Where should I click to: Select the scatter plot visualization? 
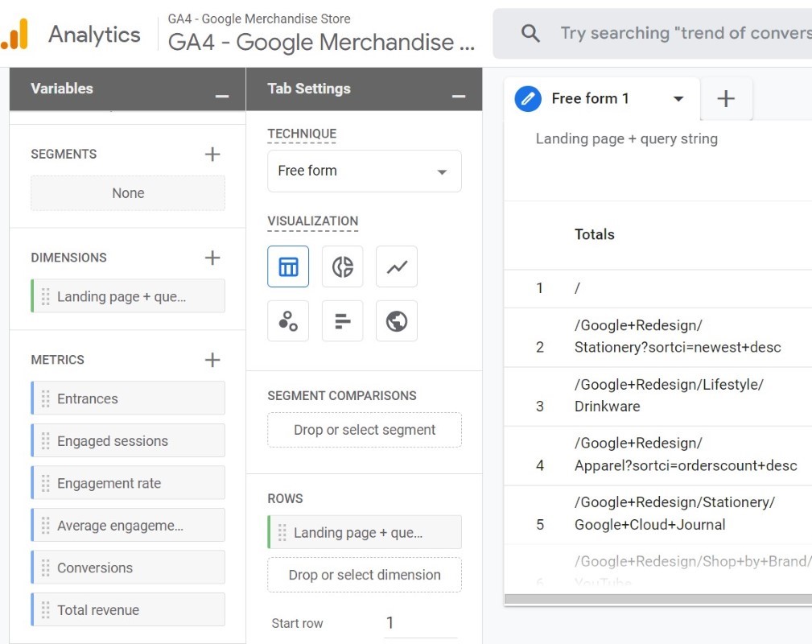[x=288, y=320]
